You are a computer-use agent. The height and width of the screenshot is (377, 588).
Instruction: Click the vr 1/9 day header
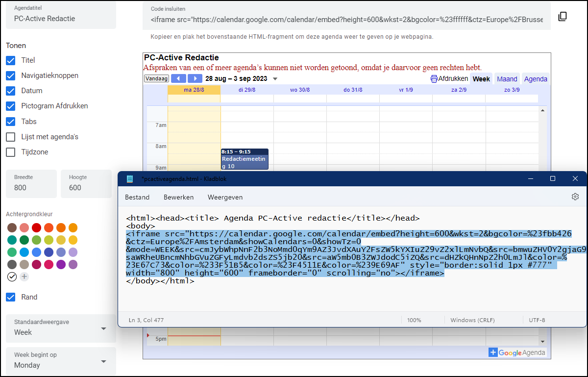406,90
